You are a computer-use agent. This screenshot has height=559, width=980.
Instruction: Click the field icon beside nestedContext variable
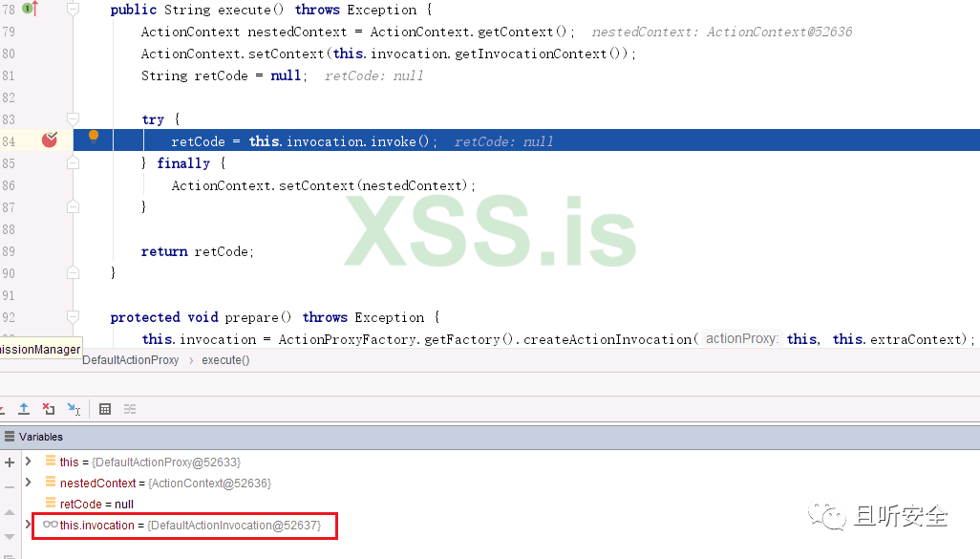(x=51, y=483)
